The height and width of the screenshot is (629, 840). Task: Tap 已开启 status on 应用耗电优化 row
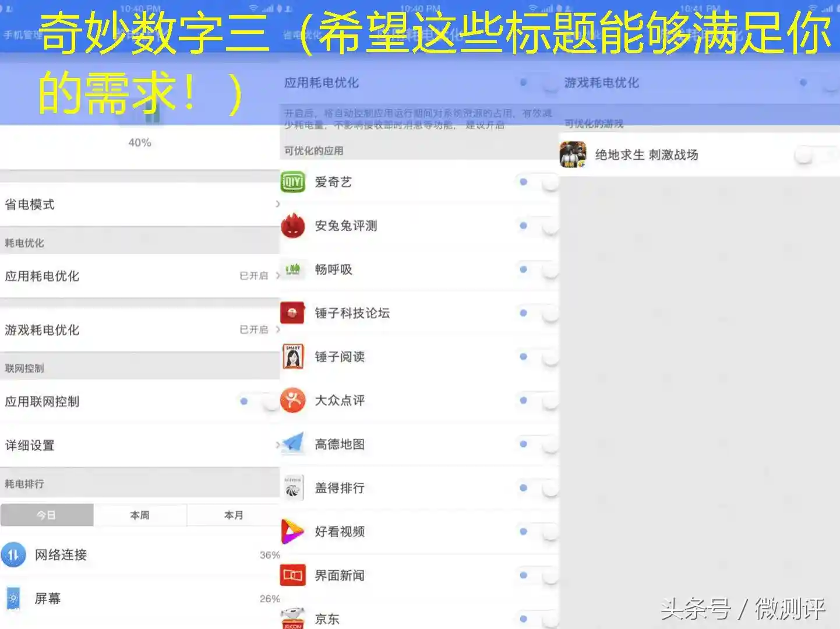coord(254,276)
